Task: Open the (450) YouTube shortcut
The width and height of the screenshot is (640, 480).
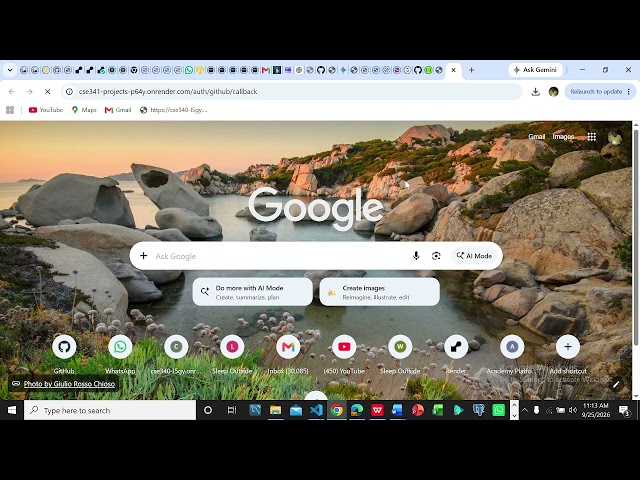Action: pyautogui.click(x=344, y=347)
